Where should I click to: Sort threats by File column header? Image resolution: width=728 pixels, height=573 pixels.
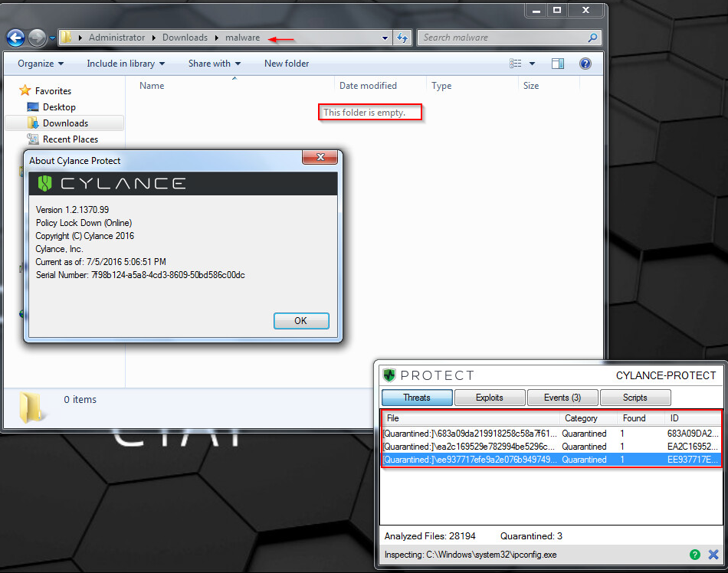(471, 418)
